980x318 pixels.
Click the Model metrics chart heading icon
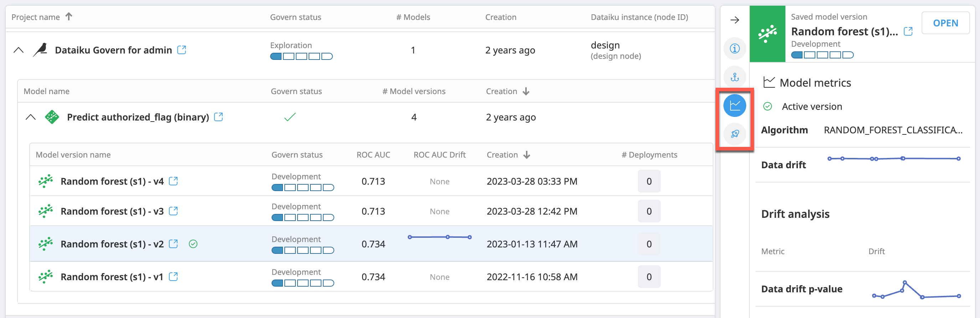(x=769, y=82)
